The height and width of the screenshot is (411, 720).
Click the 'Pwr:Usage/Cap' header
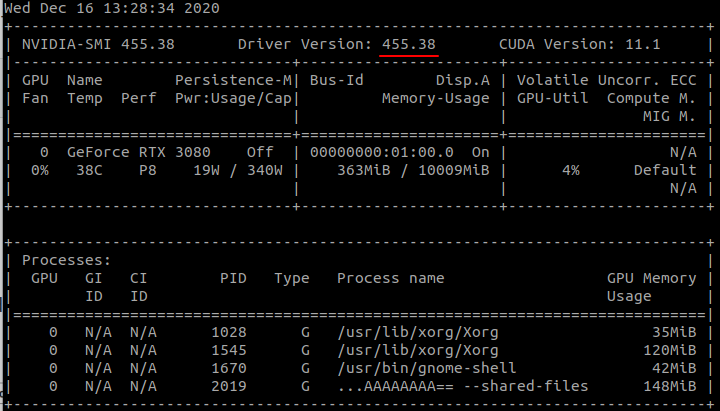click(x=233, y=98)
